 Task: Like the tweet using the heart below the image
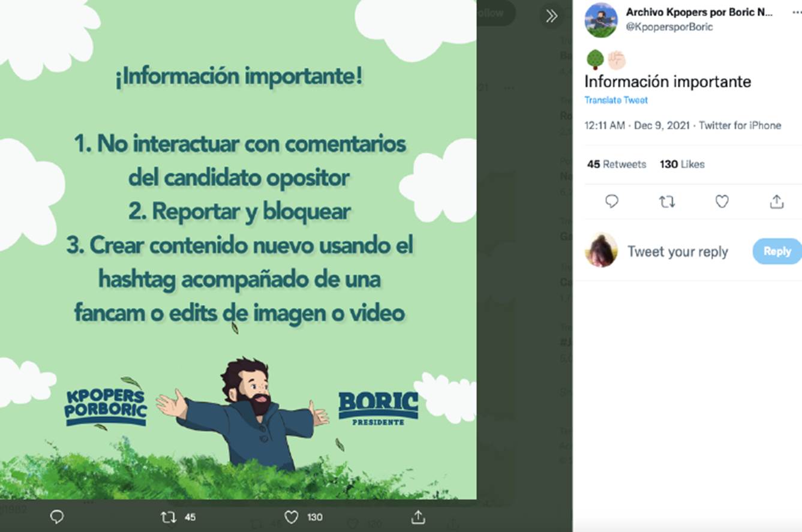[291, 517]
